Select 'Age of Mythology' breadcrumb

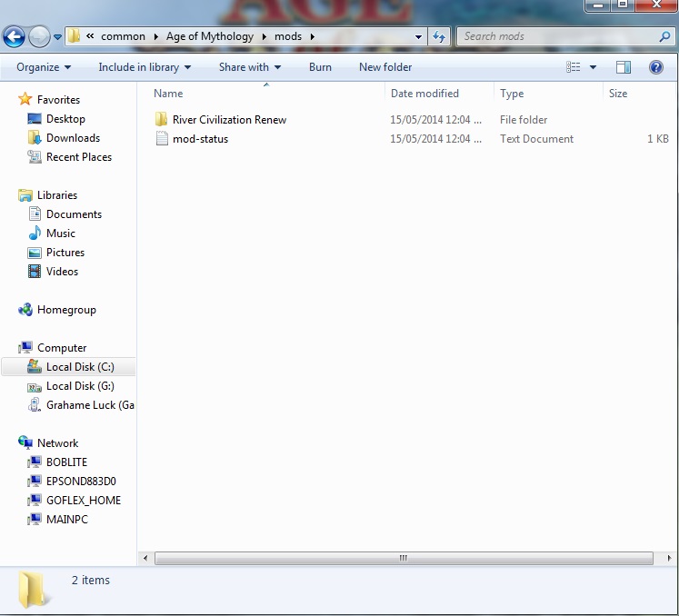pos(210,36)
